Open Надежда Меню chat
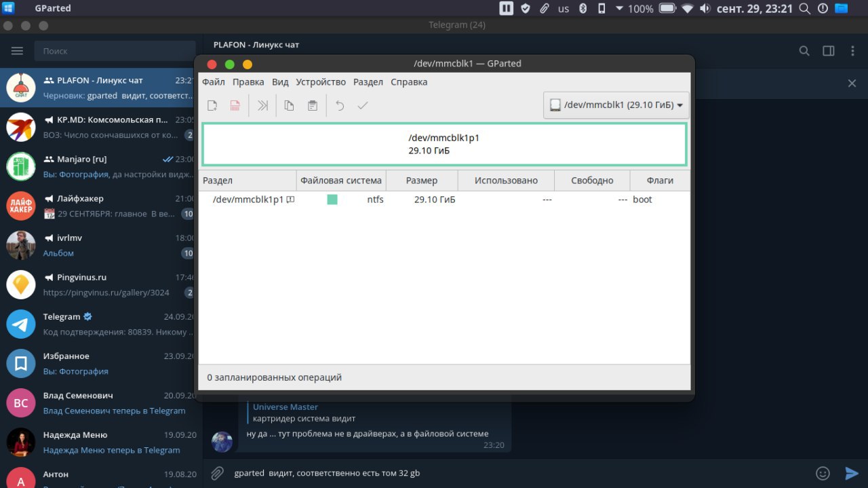The height and width of the screenshot is (488, 868). (98, 442)
